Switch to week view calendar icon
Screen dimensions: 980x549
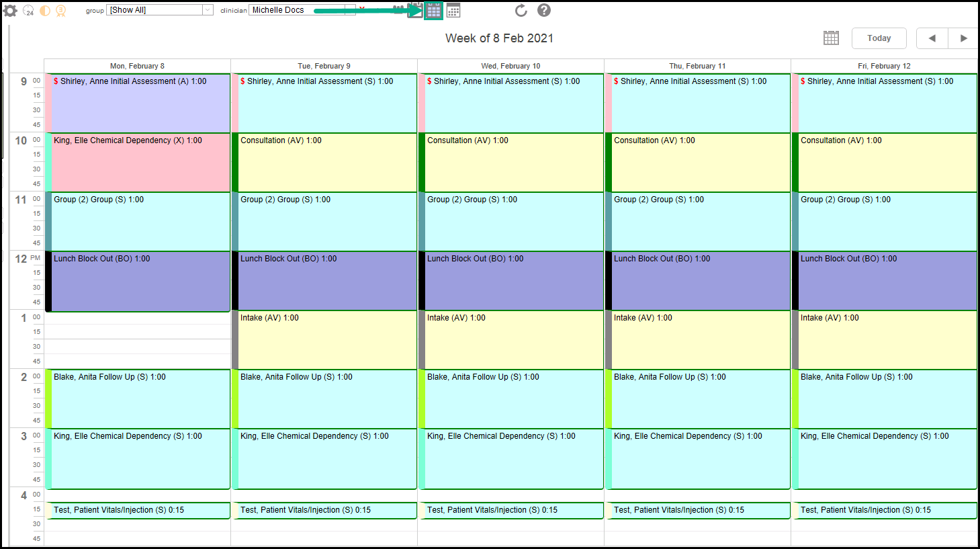click(434, 11)
